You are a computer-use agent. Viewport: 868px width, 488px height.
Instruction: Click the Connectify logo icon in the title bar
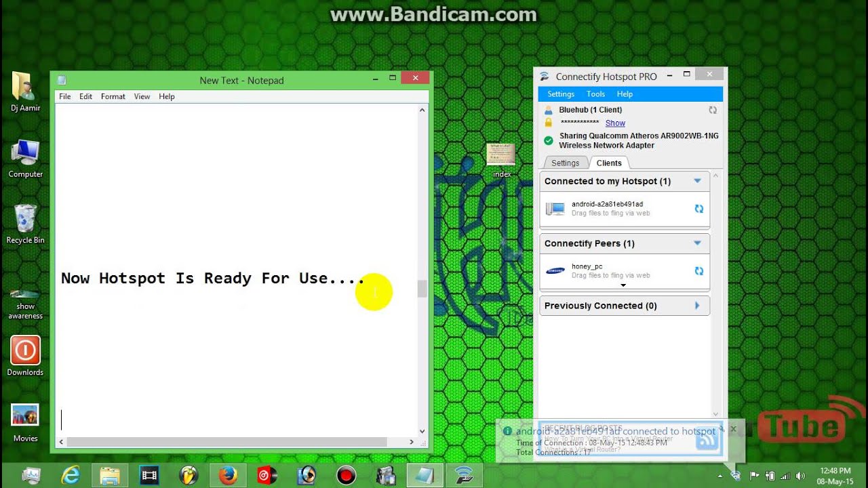pyautogui.click(x=544, y=76)
